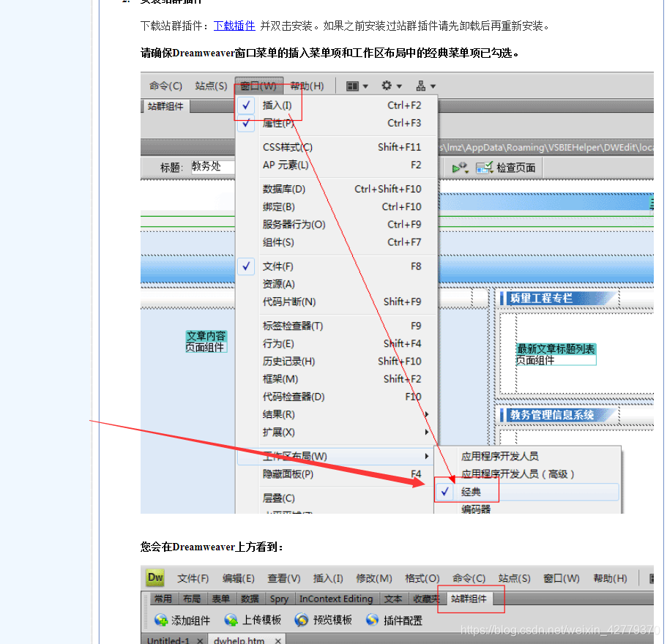Select 应用程序开发人员（高级）layout
The width and height of the screenshot is (667, 644).
pyautogui.click(x=527, y=474)
